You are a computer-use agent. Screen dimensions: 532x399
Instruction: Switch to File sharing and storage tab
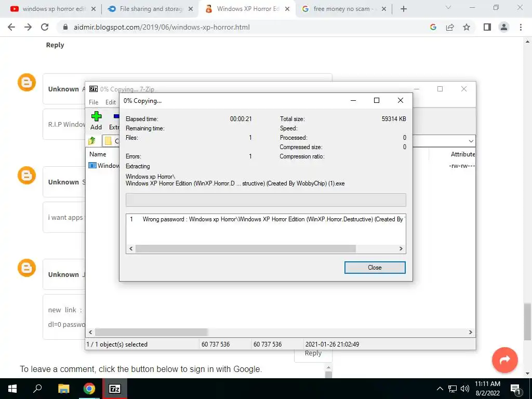(150, 9)
